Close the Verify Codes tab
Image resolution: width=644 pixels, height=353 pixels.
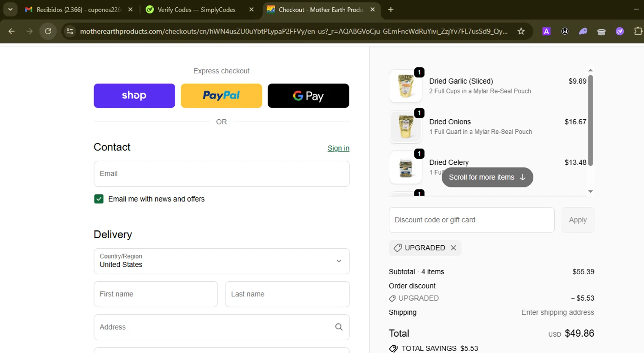click(252, 9)
